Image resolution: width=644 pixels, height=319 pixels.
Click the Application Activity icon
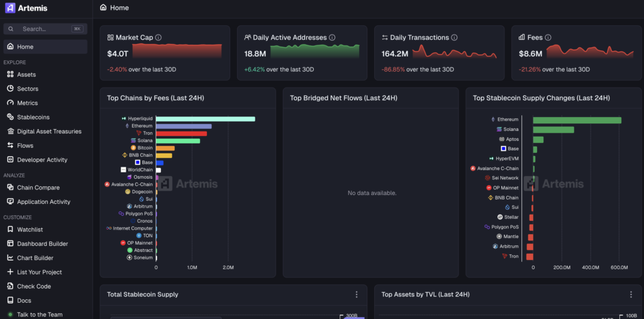[10, 201]
